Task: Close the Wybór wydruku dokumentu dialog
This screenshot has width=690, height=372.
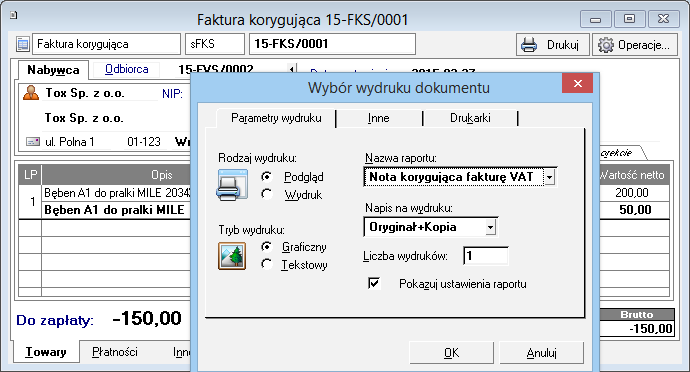Action: click(577, 83)
